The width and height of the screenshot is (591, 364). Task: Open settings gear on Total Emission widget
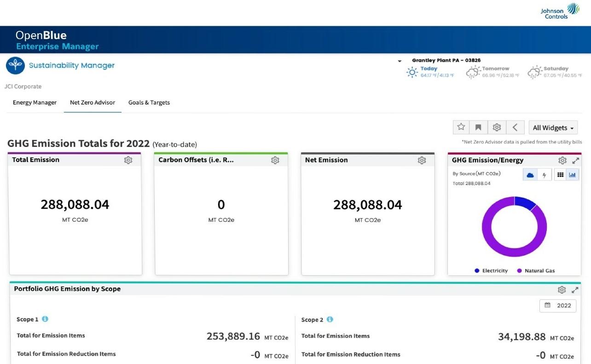click(128, 160)
